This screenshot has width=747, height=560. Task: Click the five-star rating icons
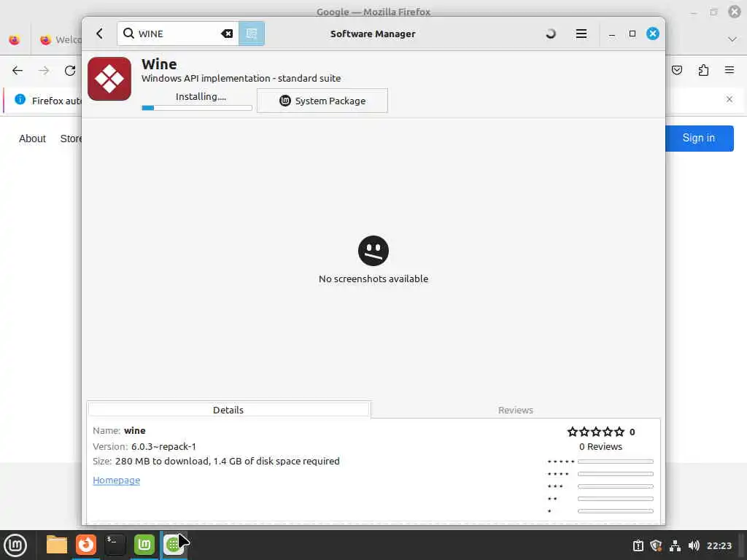(595, 432)
